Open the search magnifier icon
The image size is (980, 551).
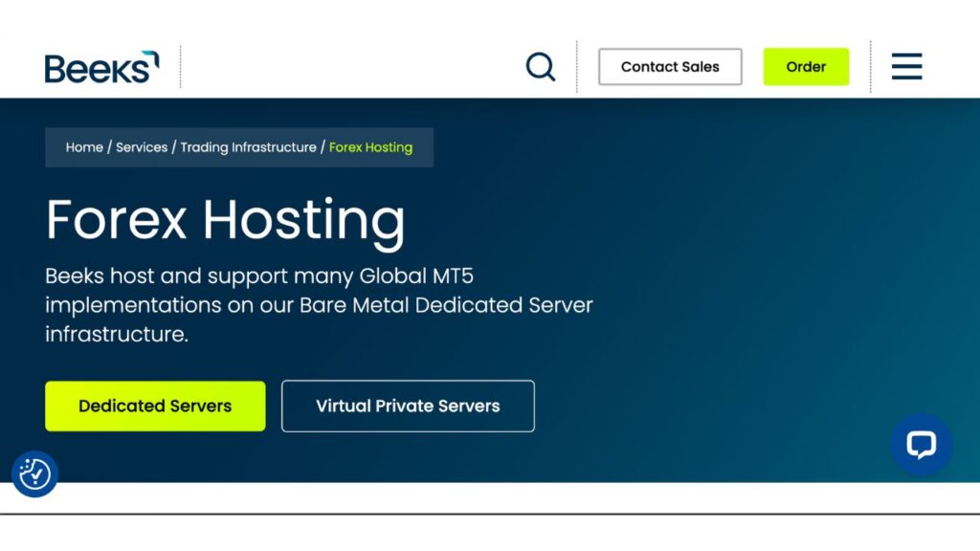[541, 67]
